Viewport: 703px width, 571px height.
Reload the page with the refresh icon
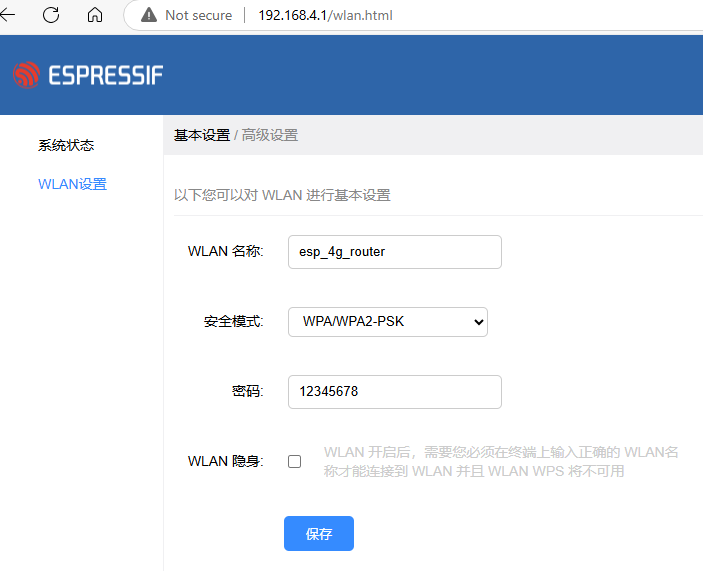(x=51, y=15)
